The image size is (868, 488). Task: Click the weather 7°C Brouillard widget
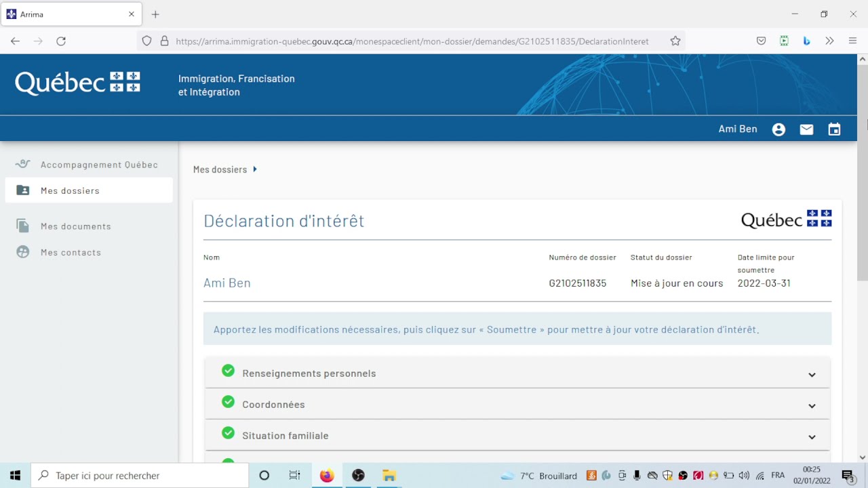point(539,476)
